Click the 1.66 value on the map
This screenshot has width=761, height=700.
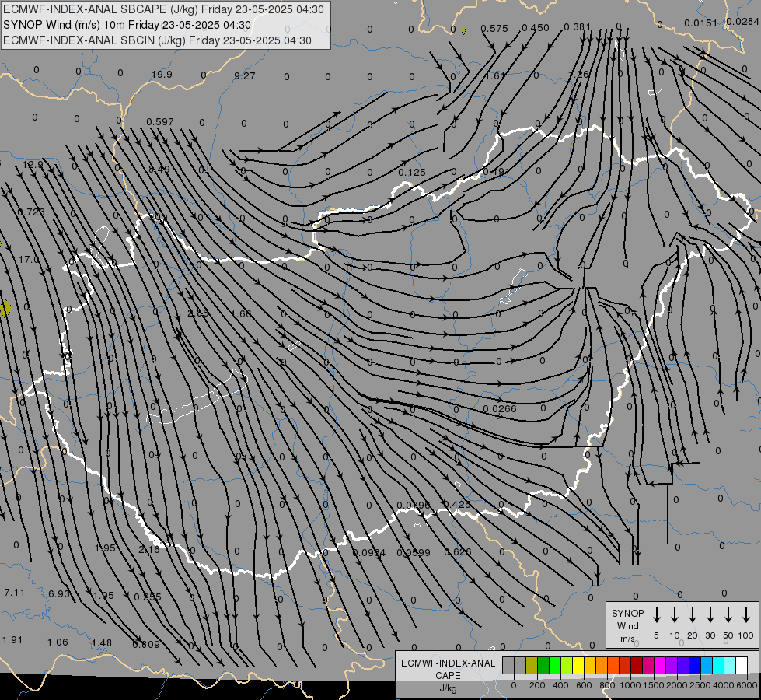tap(241, 313)
